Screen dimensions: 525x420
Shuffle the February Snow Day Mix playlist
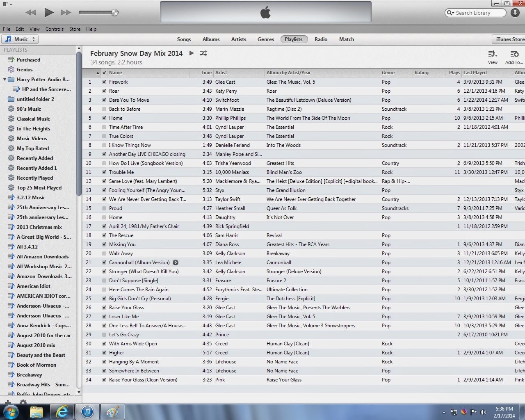[x=203, y=53]
